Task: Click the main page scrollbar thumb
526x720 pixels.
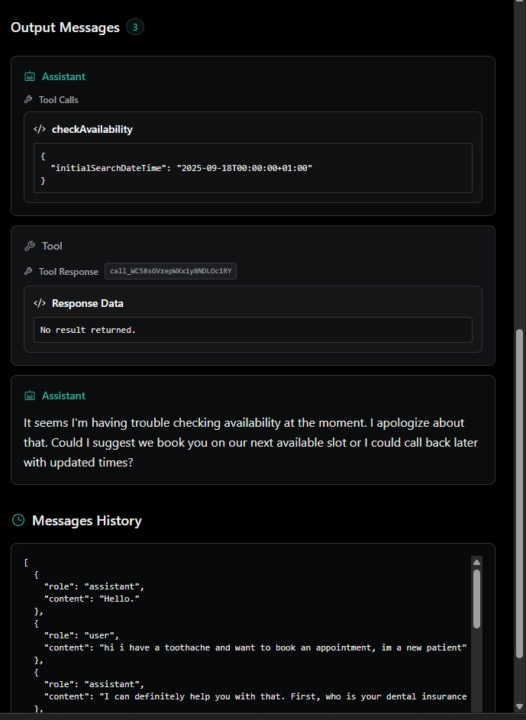Action: [519, 494]
